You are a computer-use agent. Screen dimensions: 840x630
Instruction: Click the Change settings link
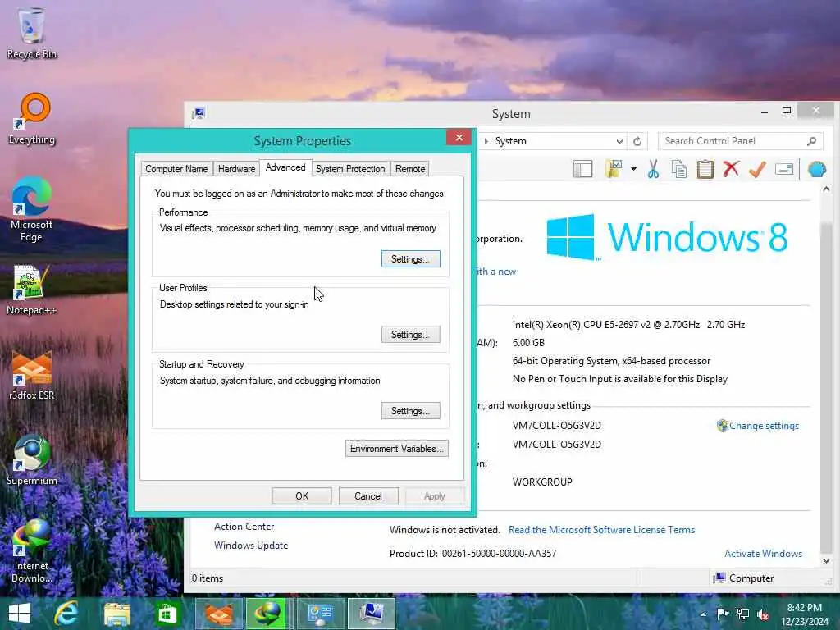tap(764, 426)
